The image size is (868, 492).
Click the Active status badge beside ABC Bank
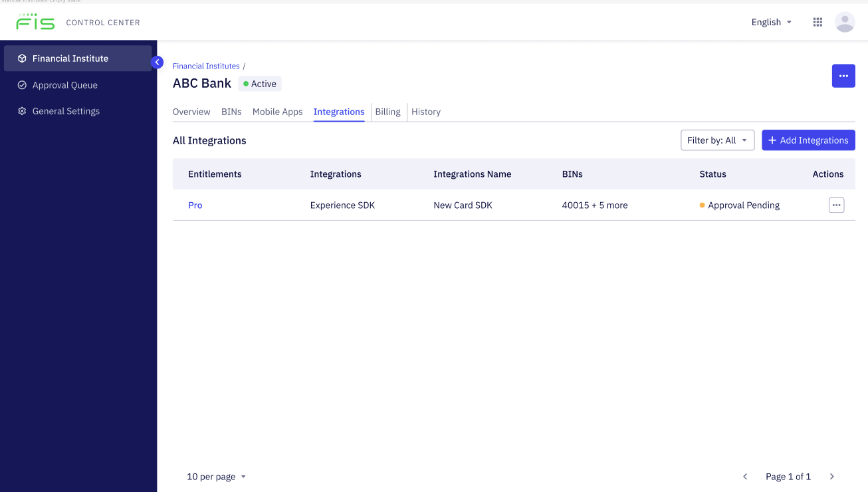click(259, 83)
